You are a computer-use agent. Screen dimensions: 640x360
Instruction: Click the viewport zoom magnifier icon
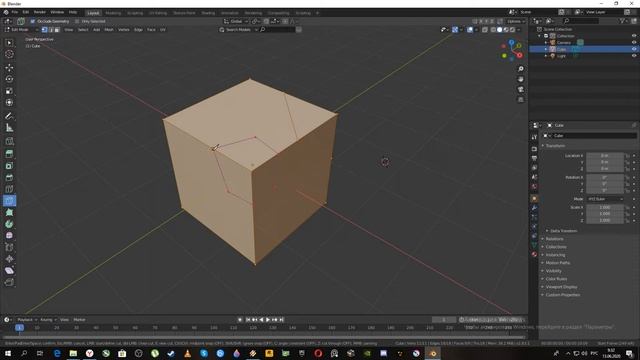pyautogui.click(x=521, y=69)
